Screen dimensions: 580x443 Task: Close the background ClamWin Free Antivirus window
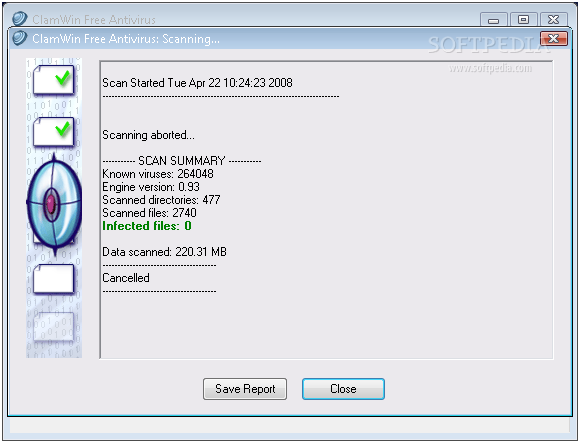click(553, 20)
